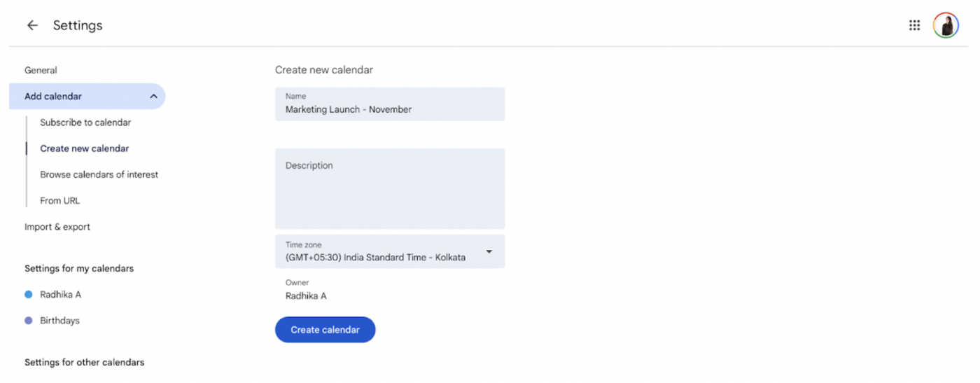Select Subscribe to calendar
The width and height of the screenshot is (980, 383).
[85, 123]
